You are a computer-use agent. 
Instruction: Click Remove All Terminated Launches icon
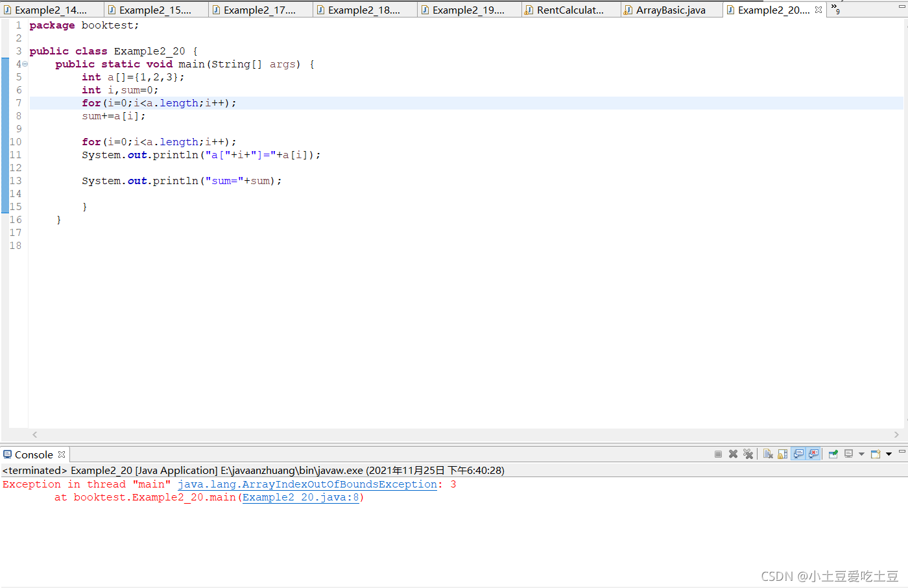coord(748,454)
